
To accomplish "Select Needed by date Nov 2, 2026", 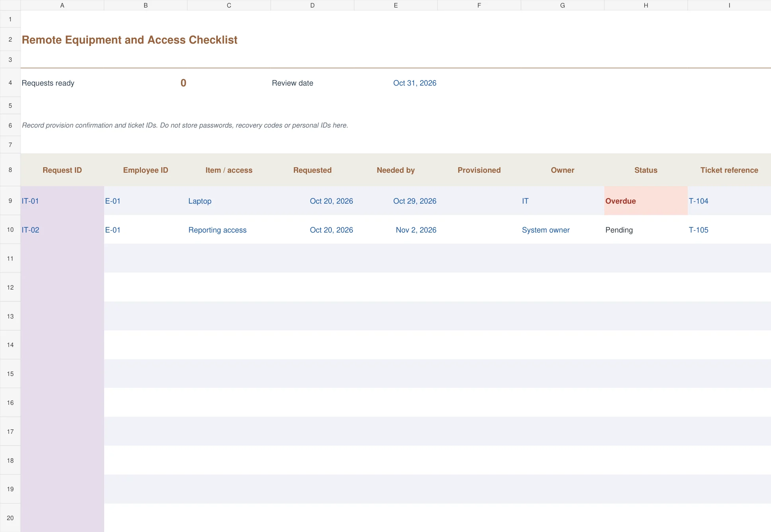I will click(396, 230).
